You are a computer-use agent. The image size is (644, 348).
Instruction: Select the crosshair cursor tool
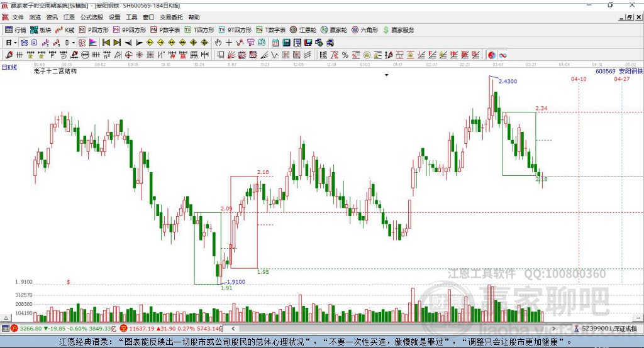[229, 43]
